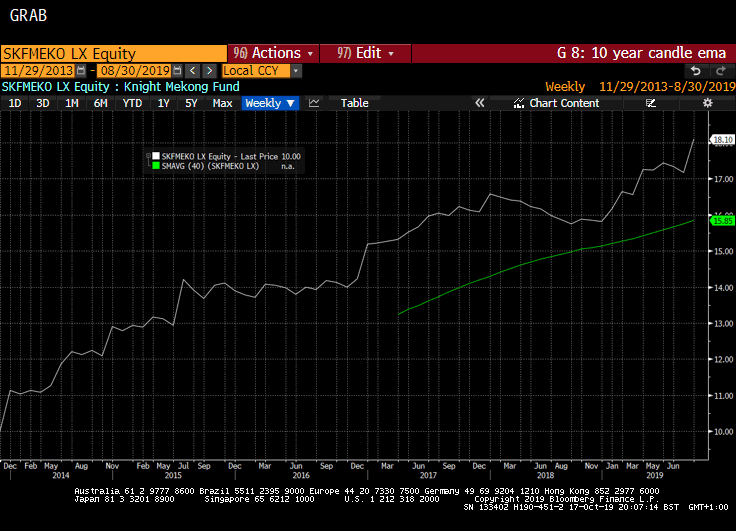
Task: Open the chart settings gear
Action: [x=707, y=103]
